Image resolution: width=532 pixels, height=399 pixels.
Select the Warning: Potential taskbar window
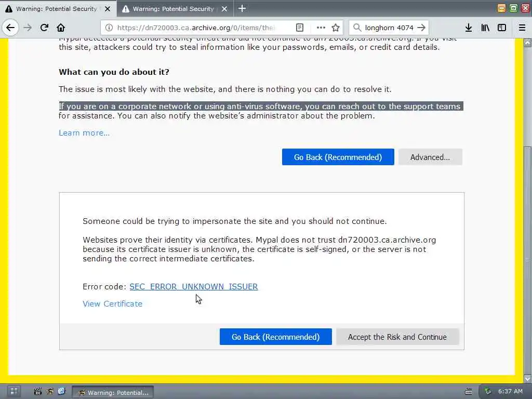point(113,392)
